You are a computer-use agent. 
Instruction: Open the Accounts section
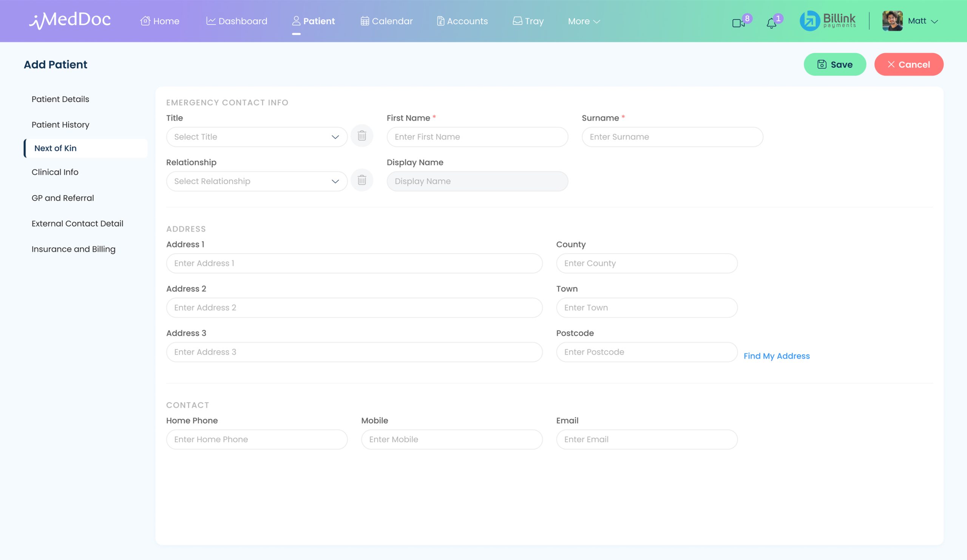[462, 21]
